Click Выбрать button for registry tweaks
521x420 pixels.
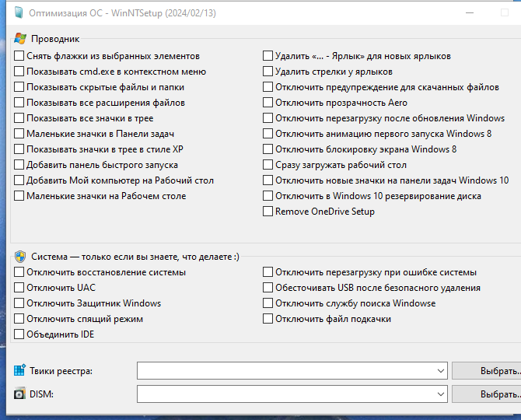(x=487, y=371)
